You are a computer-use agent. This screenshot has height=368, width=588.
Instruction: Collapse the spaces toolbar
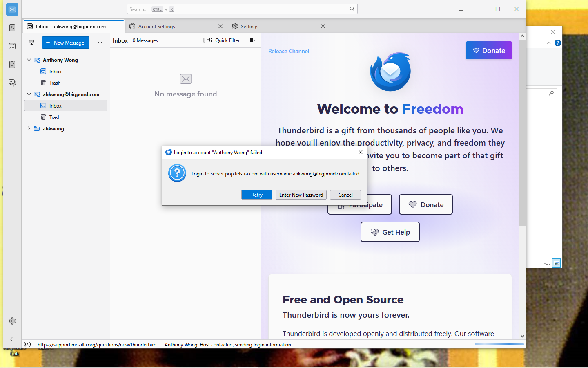point(12,339)
